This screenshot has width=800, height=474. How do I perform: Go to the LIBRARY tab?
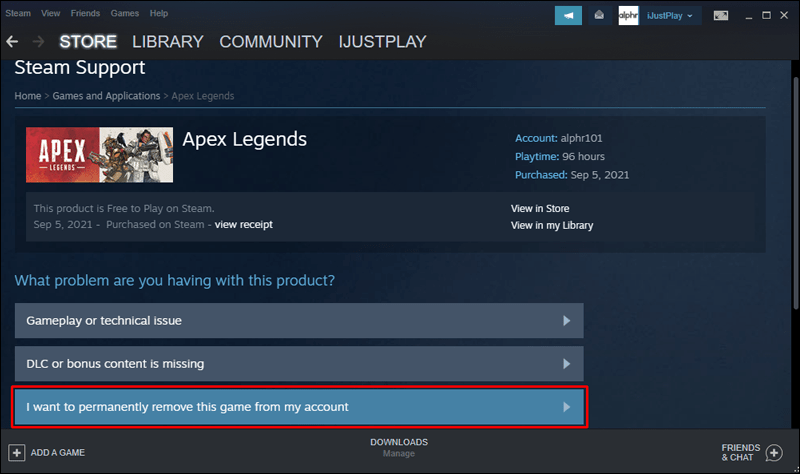[x=168, y=42]
